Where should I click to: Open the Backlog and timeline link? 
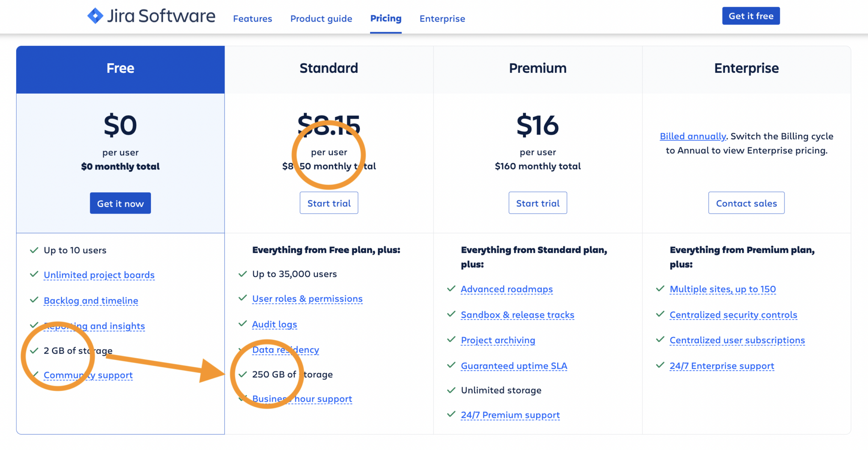[x=91, y=300]
